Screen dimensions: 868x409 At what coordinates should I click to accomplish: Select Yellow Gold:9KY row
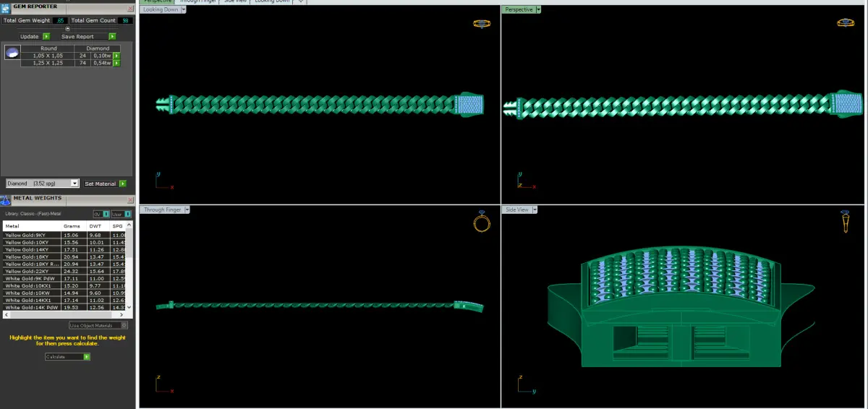pyautogui.click(x=65, y=235)
